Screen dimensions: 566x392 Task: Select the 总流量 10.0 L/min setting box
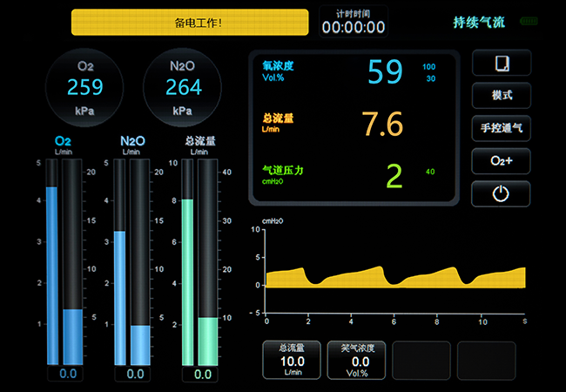(292, 360)
